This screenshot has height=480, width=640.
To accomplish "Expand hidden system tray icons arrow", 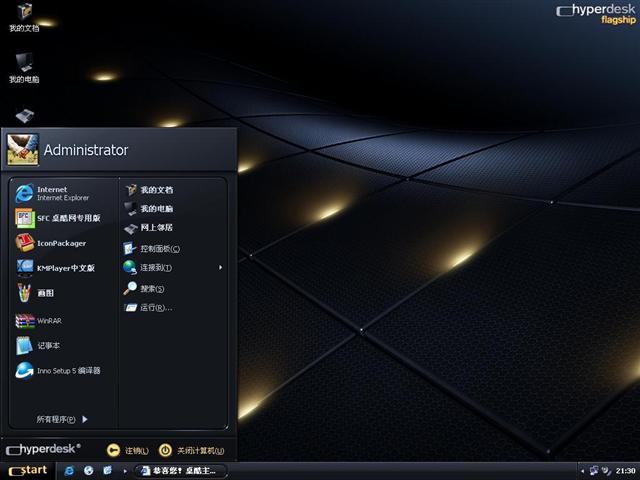I will (582, 471).
